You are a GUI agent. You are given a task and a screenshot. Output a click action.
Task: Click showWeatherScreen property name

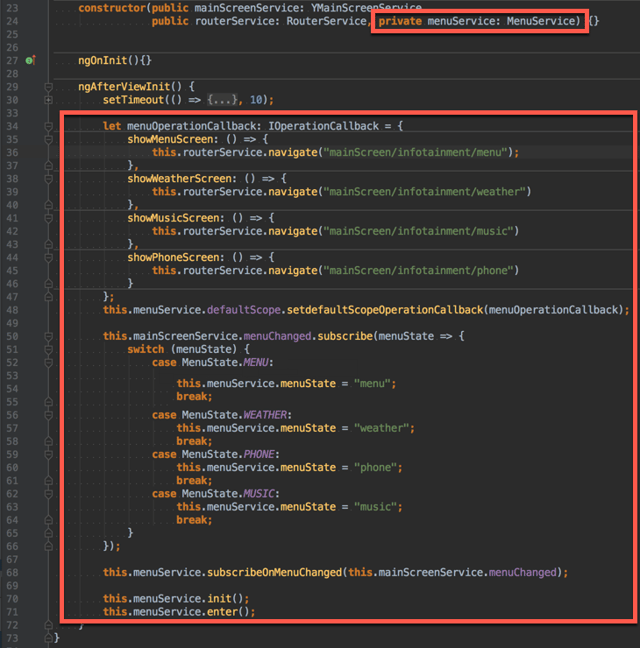pos(179,179)
